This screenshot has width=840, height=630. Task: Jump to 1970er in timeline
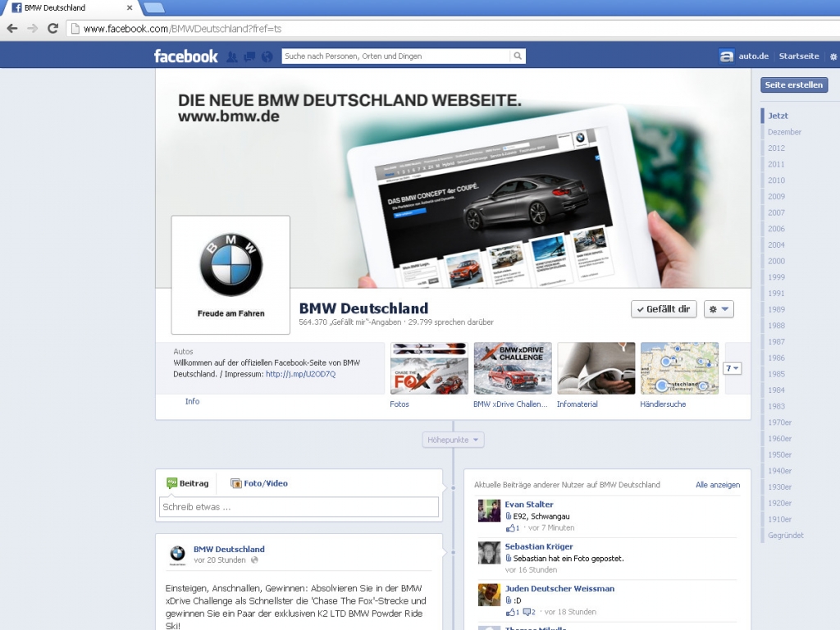[779, 422]
